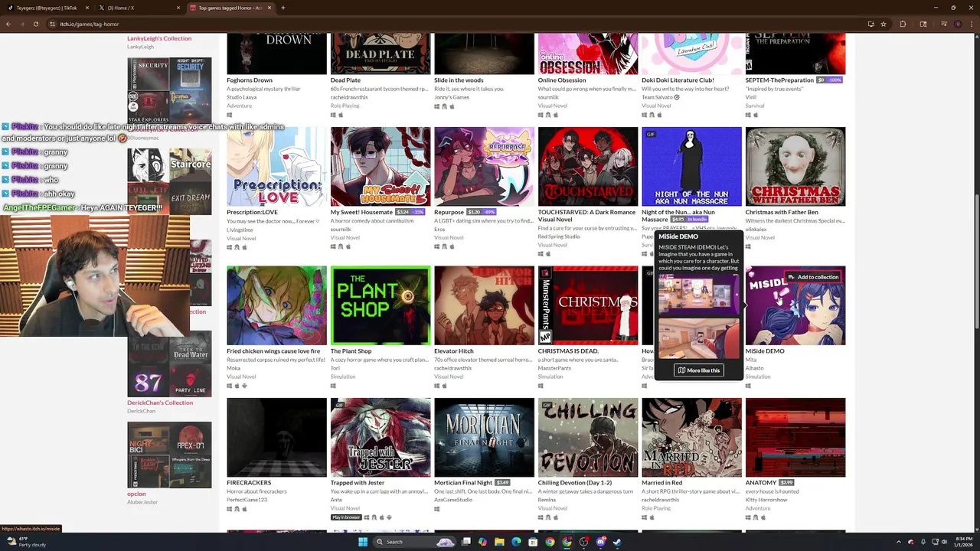The width and height of the screenshot is (980, 551).
Task: Open Prescription:LOVE title link
Action: coord(252,212)
